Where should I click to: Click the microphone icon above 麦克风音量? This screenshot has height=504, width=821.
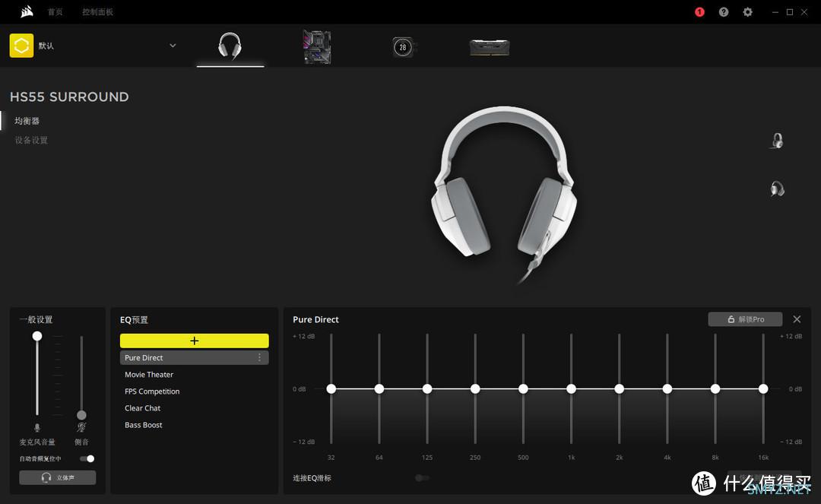[x=37, y=427]
